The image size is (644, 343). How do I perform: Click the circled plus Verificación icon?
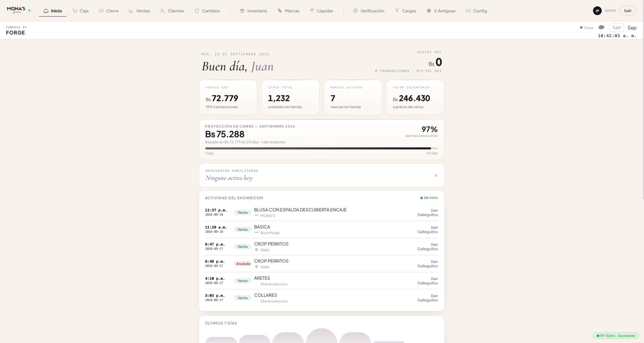(x=355, y=11)
